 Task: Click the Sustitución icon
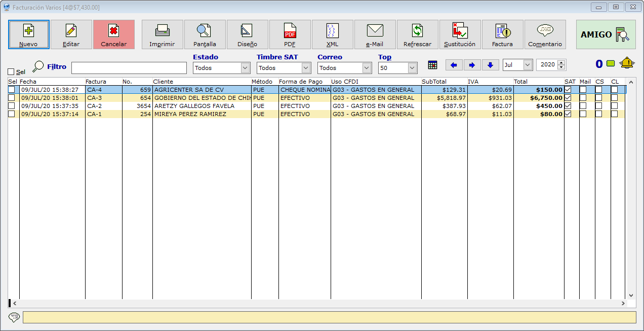pyautogui.click(x=460, y=34)
